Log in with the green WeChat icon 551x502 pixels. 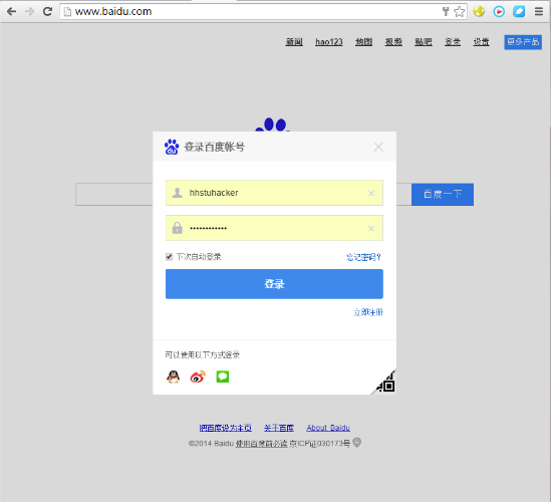pyautogui.click(x=222, y=377)
